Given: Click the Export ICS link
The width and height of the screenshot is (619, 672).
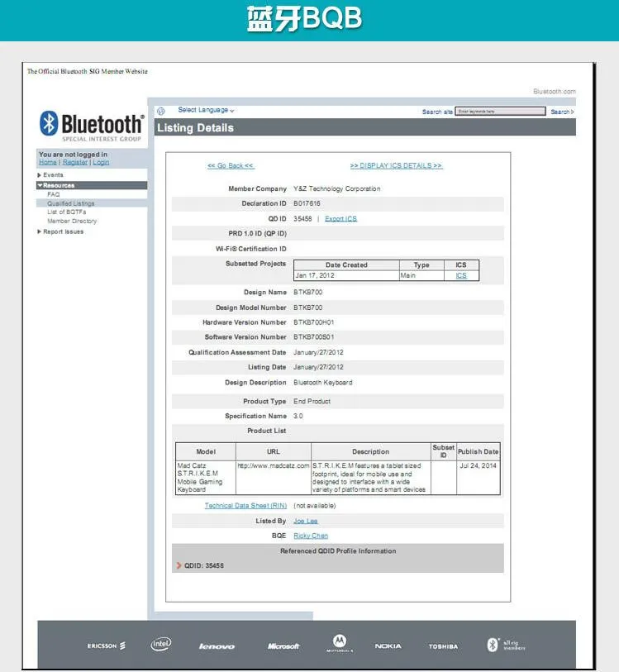Looking at the screenshot, I should click(340, 219).
